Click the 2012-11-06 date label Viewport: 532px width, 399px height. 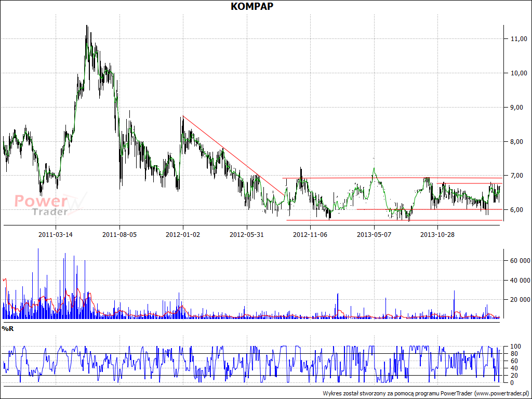(x=310, y=234)
